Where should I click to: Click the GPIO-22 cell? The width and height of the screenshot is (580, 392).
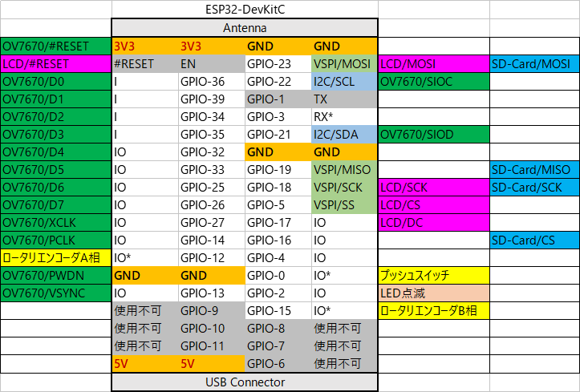[x=278, y=81]
